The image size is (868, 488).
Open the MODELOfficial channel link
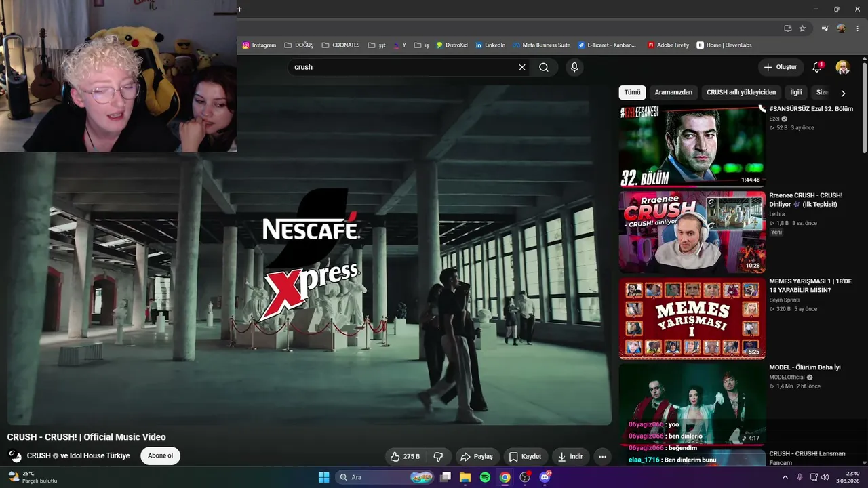click(x=787, y=377)
